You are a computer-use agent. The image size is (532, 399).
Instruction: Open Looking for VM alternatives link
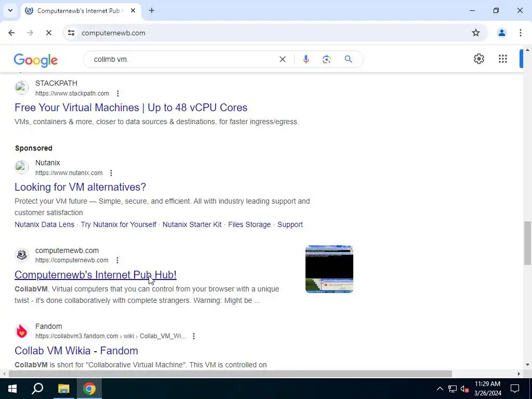[x=81, y=187]
